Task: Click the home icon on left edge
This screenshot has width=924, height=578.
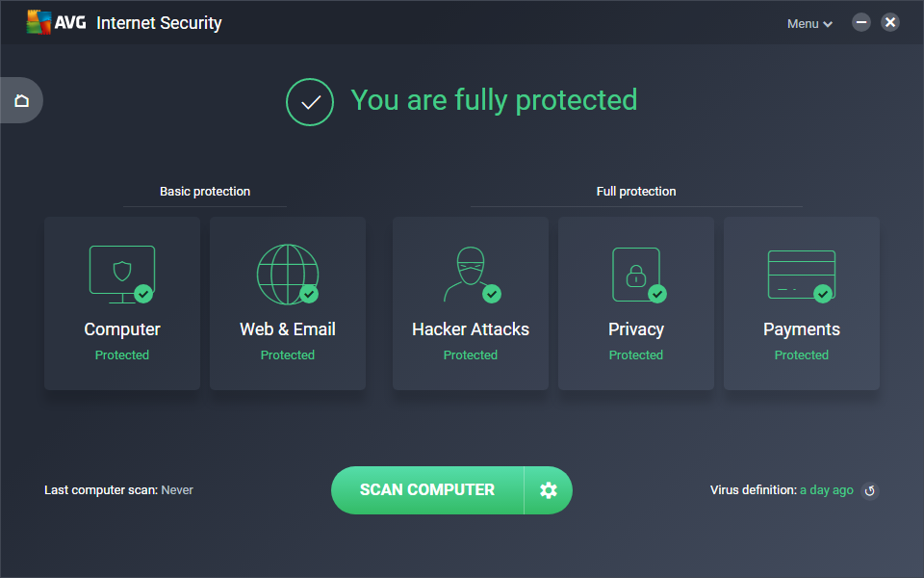Action: 21,100
